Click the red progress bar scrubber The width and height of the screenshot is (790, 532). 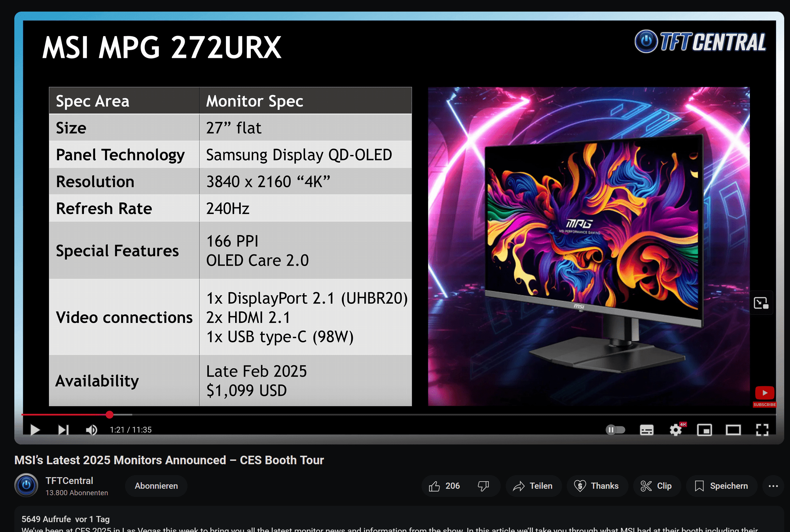coord(109,414)
